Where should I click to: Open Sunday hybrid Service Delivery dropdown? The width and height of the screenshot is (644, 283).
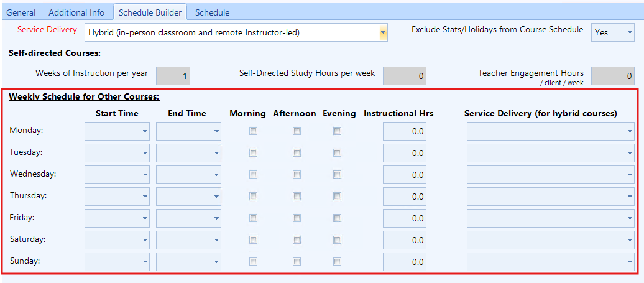click(x=551, y=262)
